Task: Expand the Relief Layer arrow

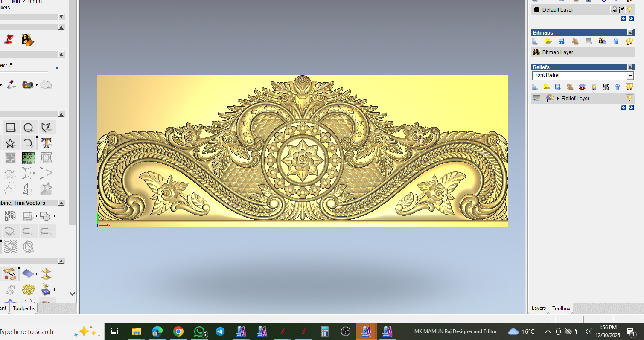Action: pyautogui.click(x=558, y=99)
